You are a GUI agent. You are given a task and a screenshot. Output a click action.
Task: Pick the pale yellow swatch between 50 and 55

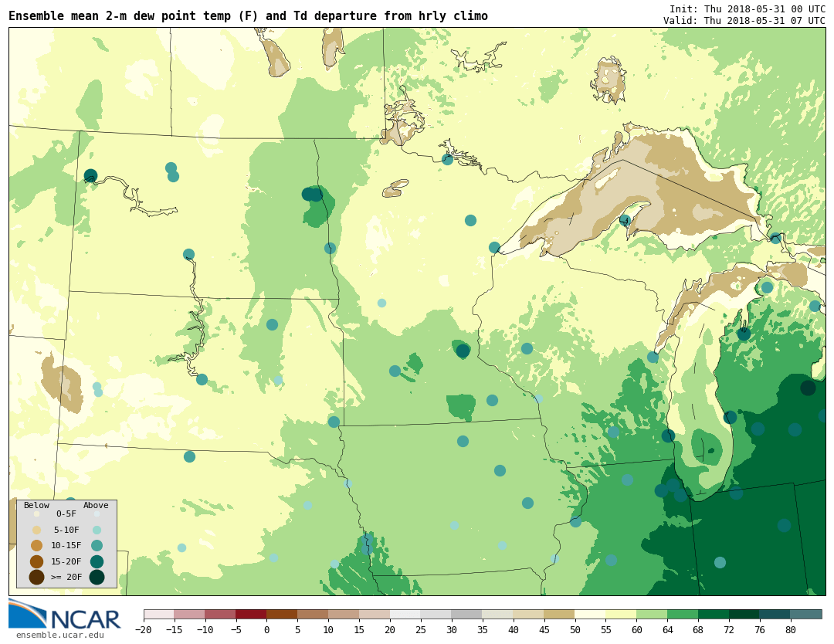pyautogui.click(x=591, y=614)
